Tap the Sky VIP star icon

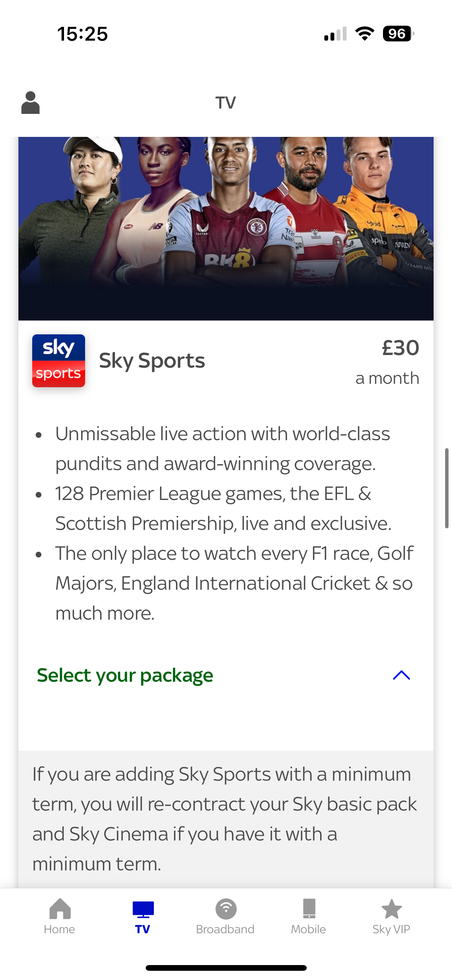coord(391,909)
